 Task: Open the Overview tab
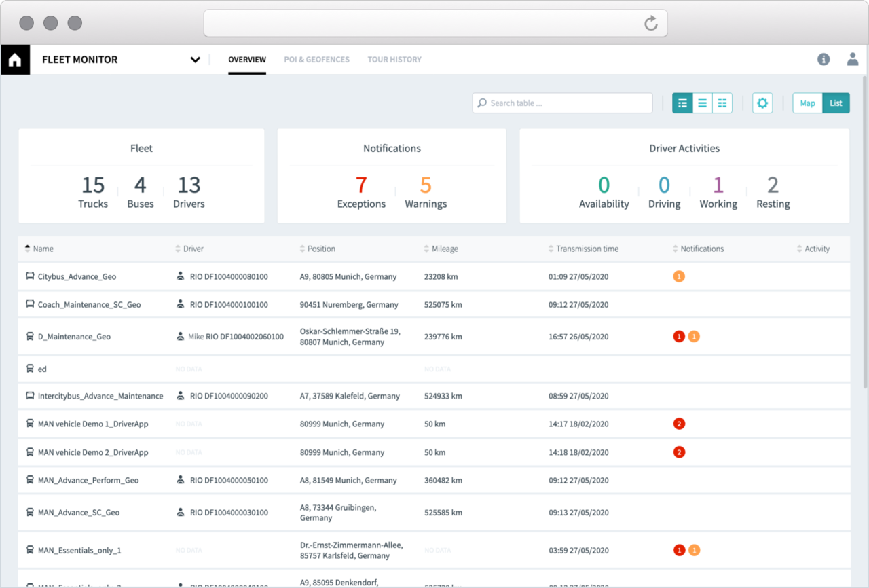tap(247, 60)
